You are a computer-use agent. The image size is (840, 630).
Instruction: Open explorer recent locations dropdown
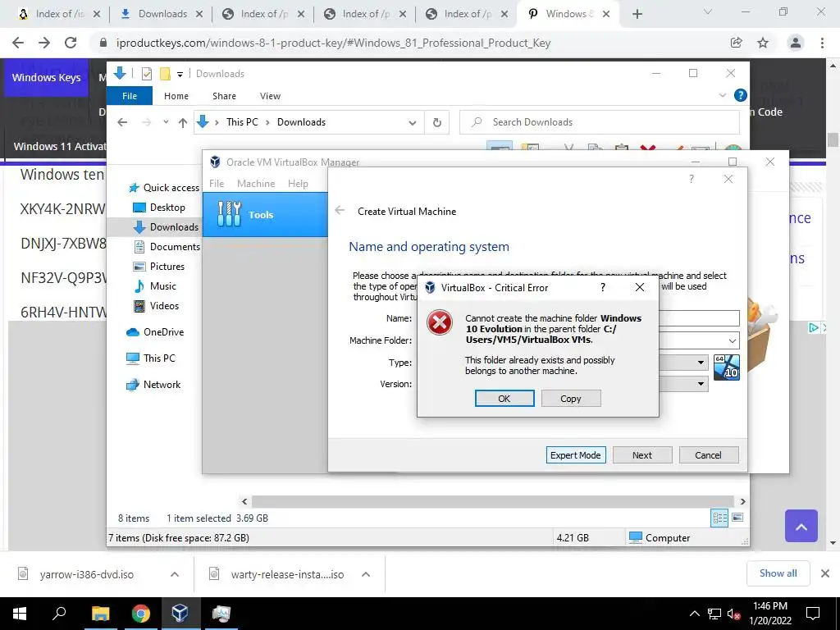(x=166, y=122)
